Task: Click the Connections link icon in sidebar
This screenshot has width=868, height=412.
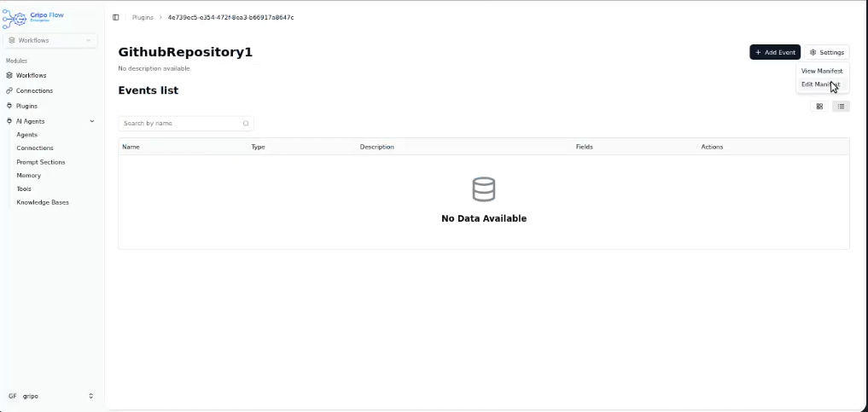Action: (x=9, y=90)
